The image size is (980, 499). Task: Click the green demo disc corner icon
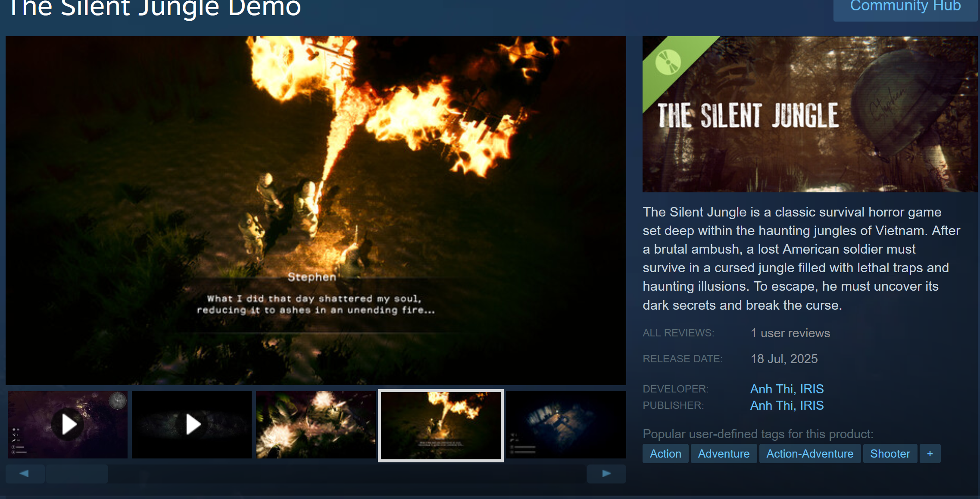point(668,63)
